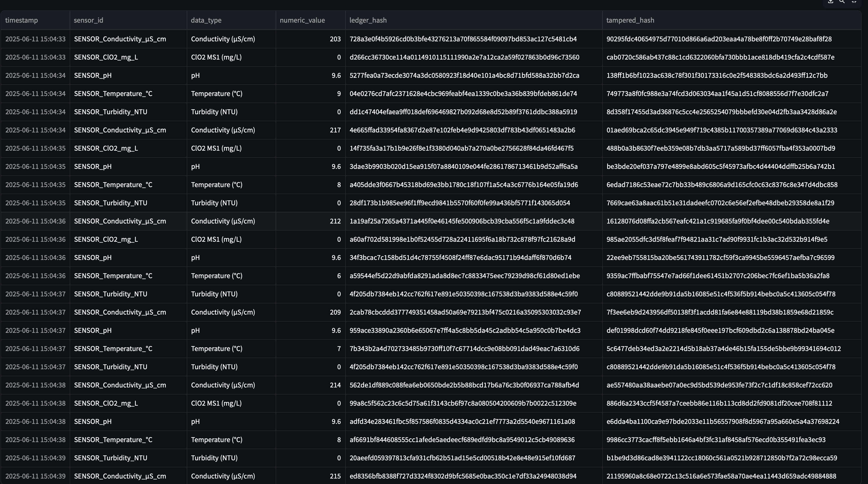This screenshot has height=484, width=868.
Task: Select ledger hash starting with dd1c47404efa
Action: [x=474, y=112]
